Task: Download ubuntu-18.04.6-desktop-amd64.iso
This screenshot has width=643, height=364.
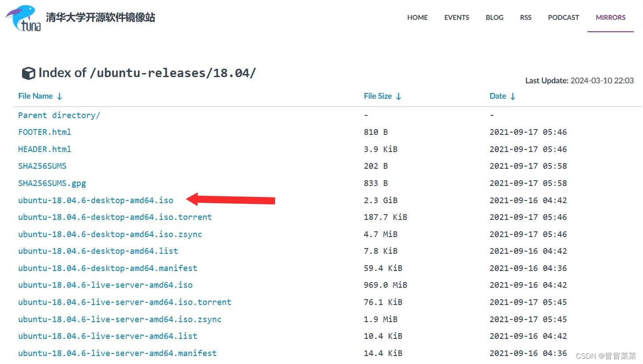Action: pos(96,201)
